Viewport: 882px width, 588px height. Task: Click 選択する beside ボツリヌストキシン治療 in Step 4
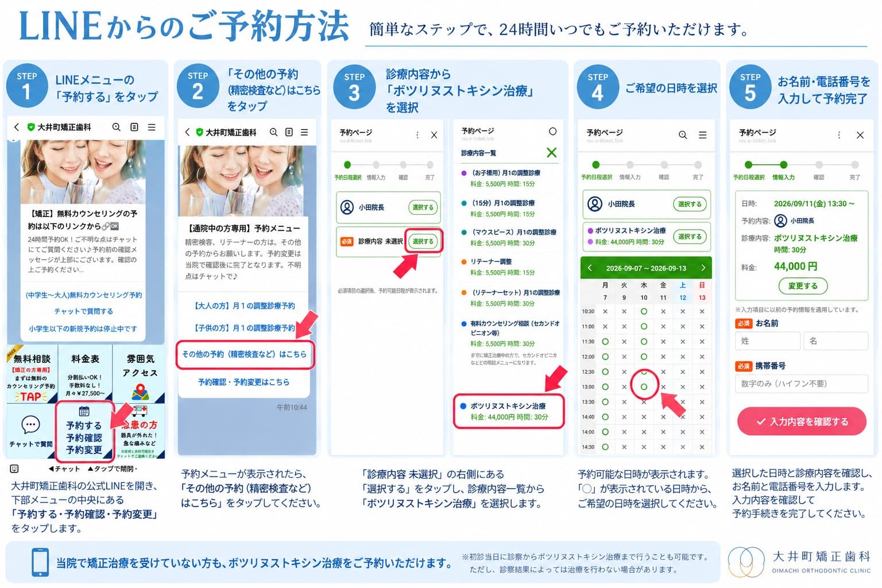(690, 237)
